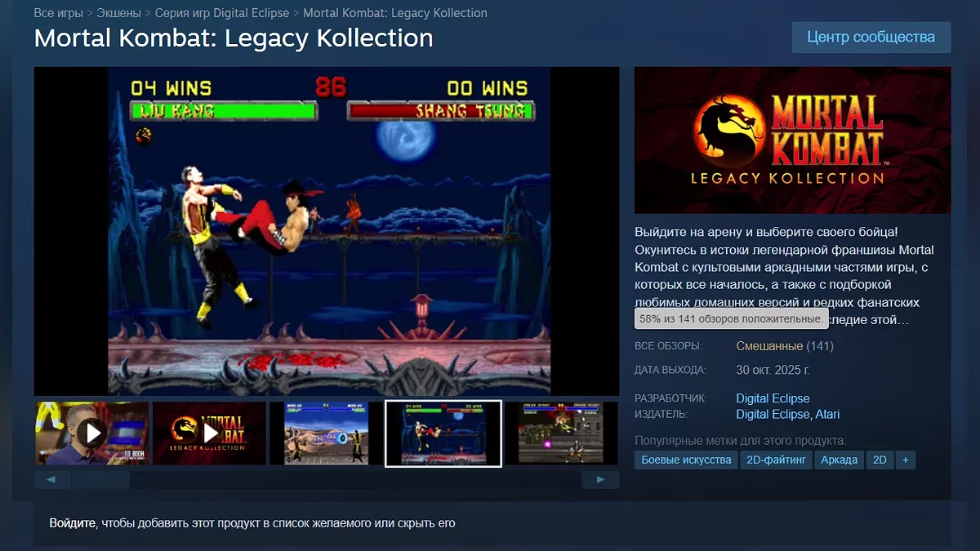Image resolution: width=980 pixels, height=551 pixels.
Task: Click the Смешанные reviews summary
Action: click(x=769, y=346)
